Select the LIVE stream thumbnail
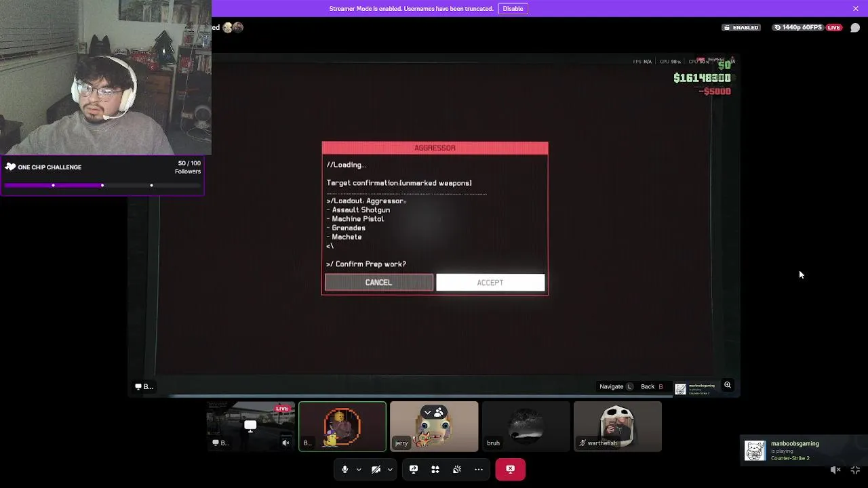This screenshot has height=488, width=868. 250,426
